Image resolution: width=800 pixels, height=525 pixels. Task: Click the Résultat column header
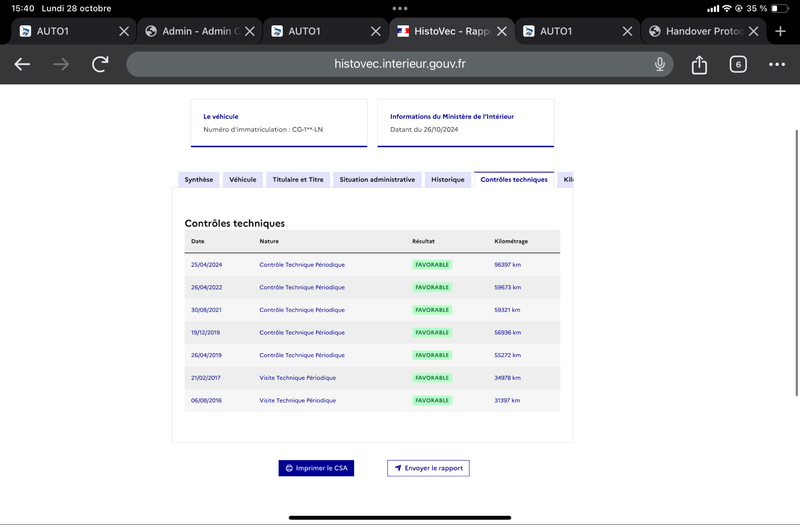(x=423, y=241)
